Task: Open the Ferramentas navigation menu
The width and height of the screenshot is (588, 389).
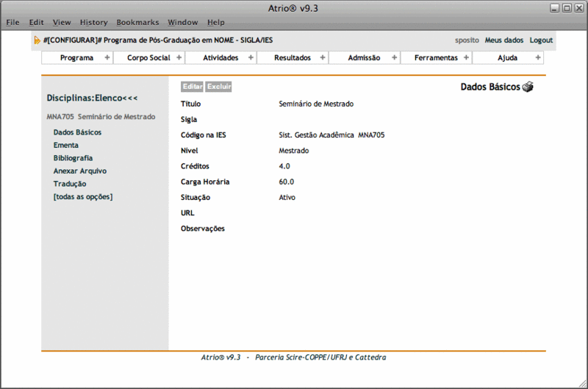Action: (x=436, y=57)
